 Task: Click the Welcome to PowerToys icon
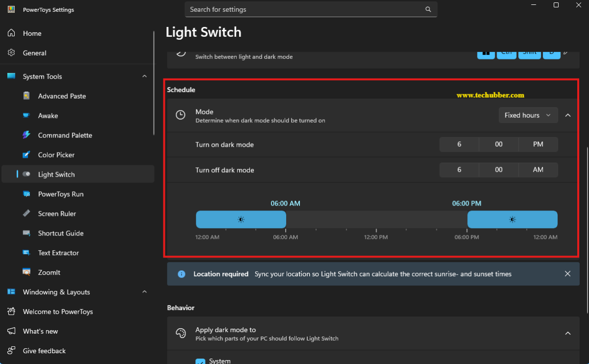[x=11, y=312]
